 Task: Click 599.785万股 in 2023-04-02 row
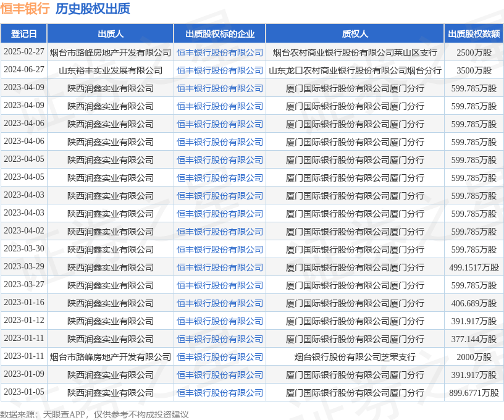[474, 232]
